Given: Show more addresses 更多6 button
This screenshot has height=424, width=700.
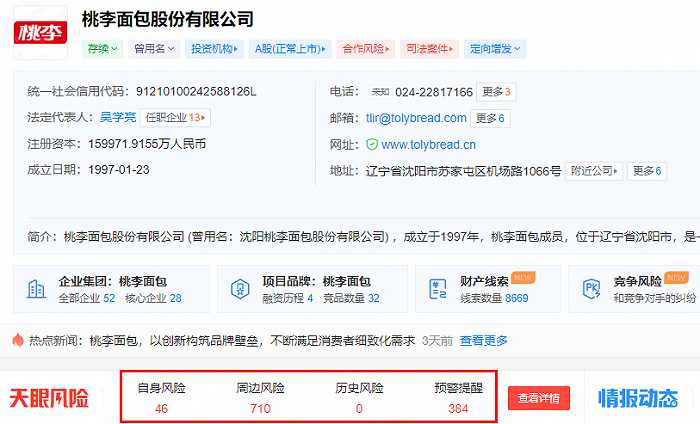Looking at the screenshot, I should [x=647, y=171].
